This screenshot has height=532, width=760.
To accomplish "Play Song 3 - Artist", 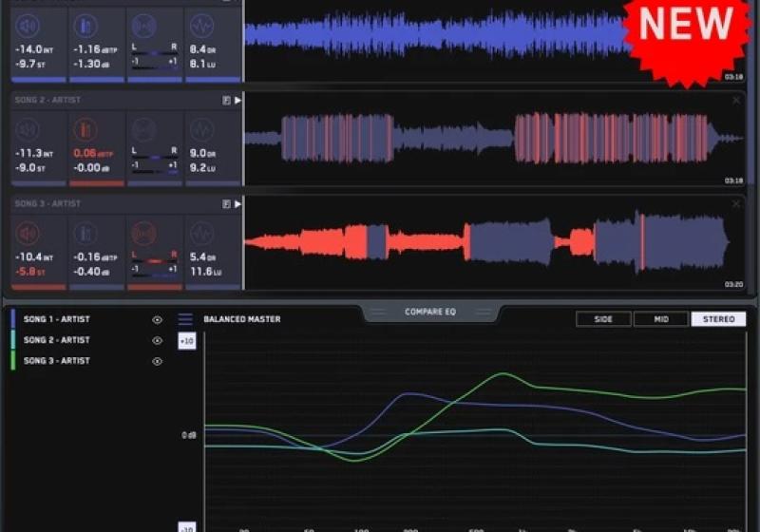I will tap(237, 204).
